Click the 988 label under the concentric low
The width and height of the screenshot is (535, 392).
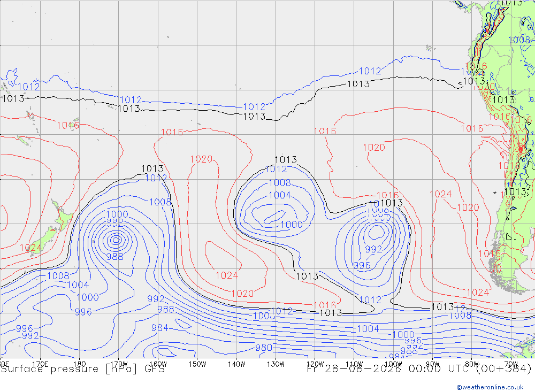[x=114, y=257]
